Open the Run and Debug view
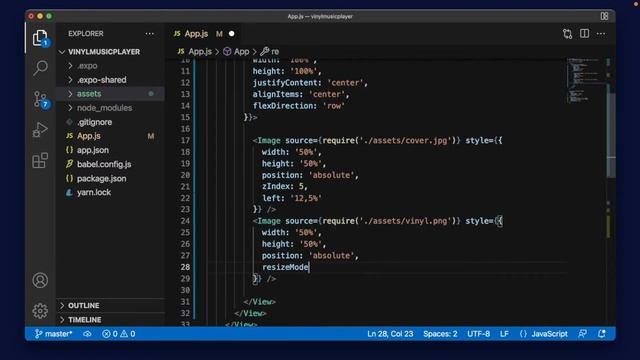This screenshot has height=360, width=640. click(40, 130)
